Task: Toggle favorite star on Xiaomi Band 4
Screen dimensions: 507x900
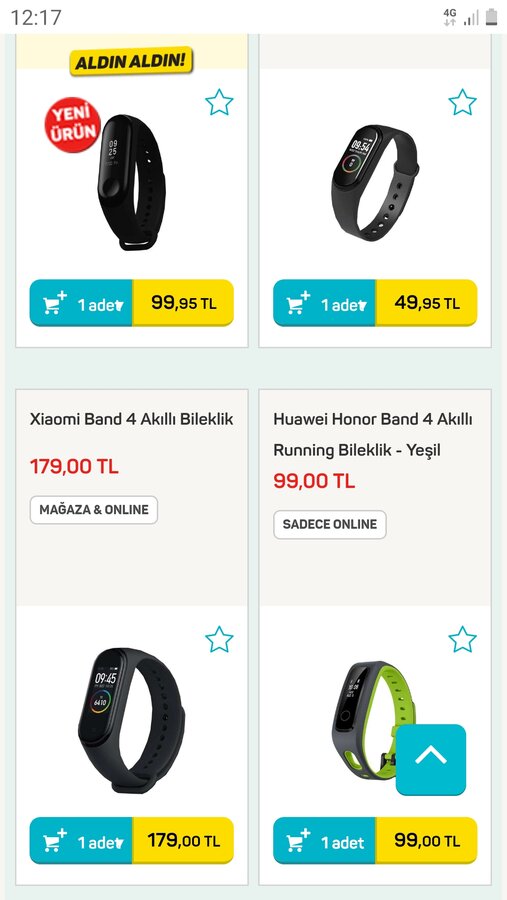Action: tap(219, 639)
